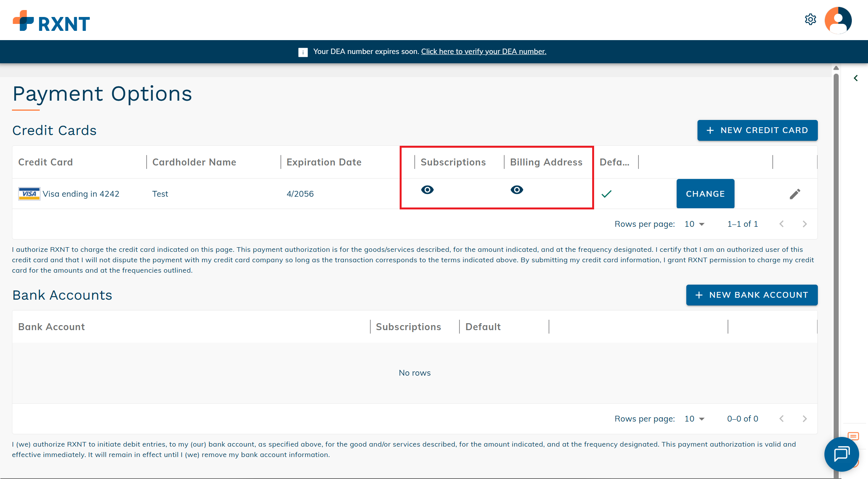Image resolution: width=868 pixels, height=479 pixels.
Task: Edit the Visa card with pencil icon
Action: tap(795, 194)
